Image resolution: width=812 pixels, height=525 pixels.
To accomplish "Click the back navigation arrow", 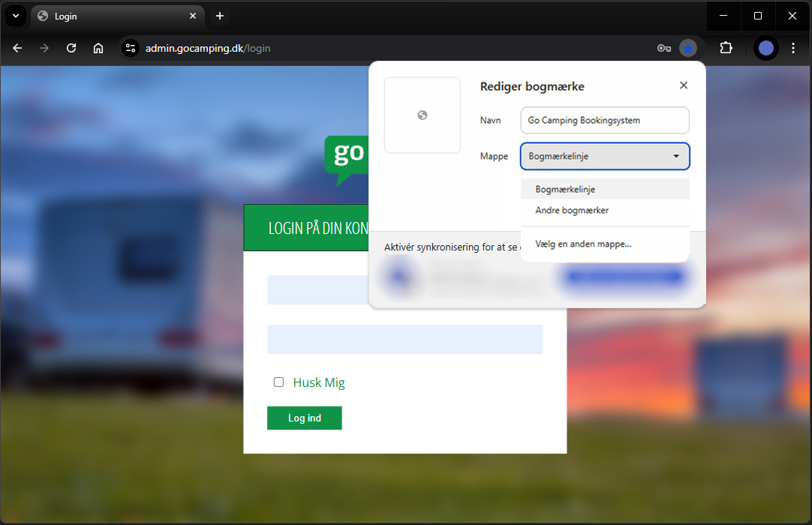I will click(x=17, y=48).
